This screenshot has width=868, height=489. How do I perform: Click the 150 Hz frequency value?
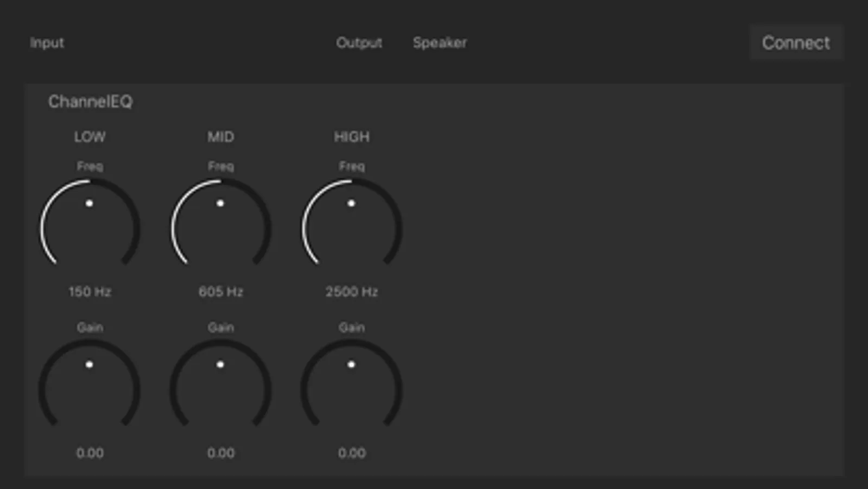click(x=90, y=292)
